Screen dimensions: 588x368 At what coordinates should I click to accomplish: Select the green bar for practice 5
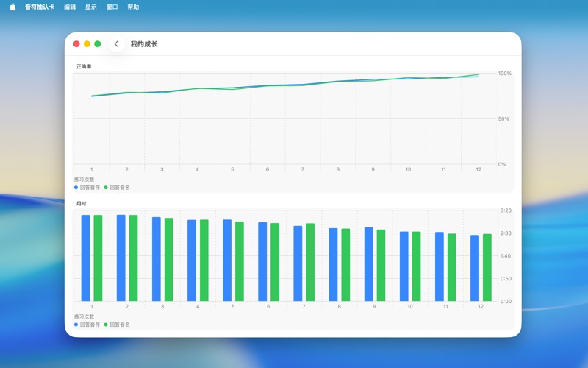coord(240,261)
